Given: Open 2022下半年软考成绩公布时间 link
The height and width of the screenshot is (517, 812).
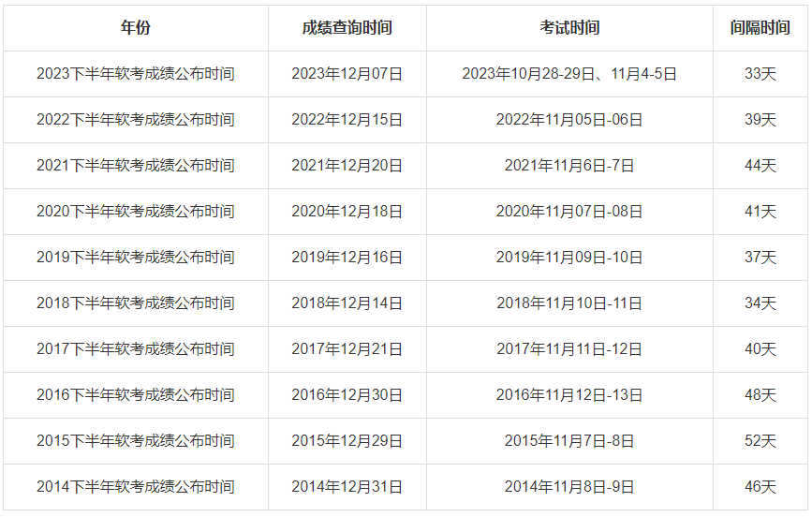Looking at the screenshot, I should point(136,120).
